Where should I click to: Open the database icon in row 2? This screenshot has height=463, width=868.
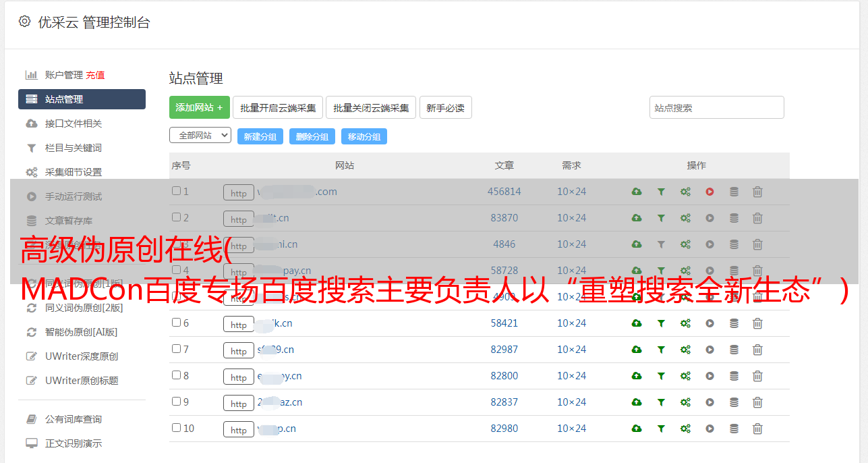point(734,218)
